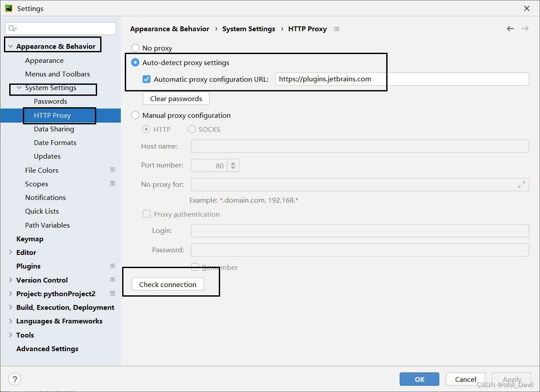Screen dimensions: 540x392
Task: Click the icon after HTTP Proxy breadcrumb
Action: click(337, 29)
